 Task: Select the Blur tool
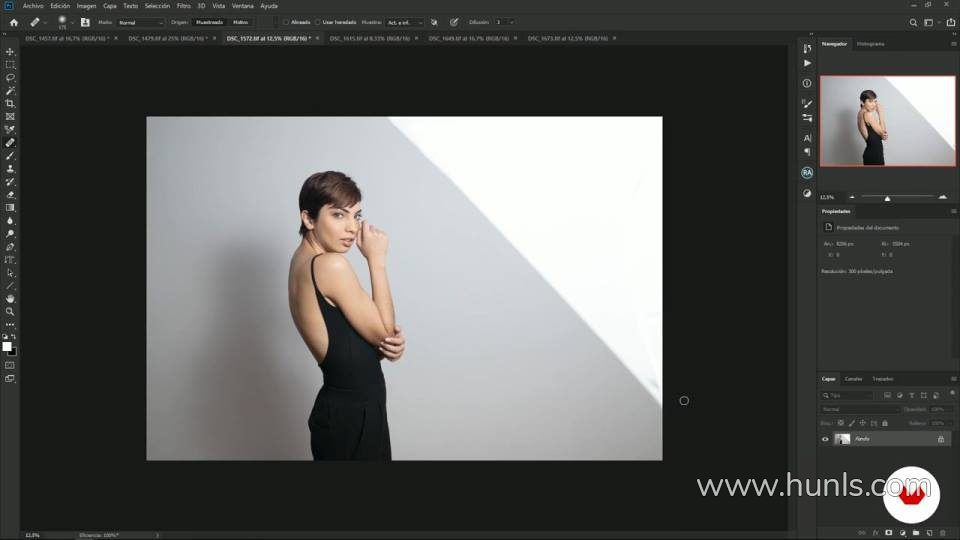[x=10, y=221]
